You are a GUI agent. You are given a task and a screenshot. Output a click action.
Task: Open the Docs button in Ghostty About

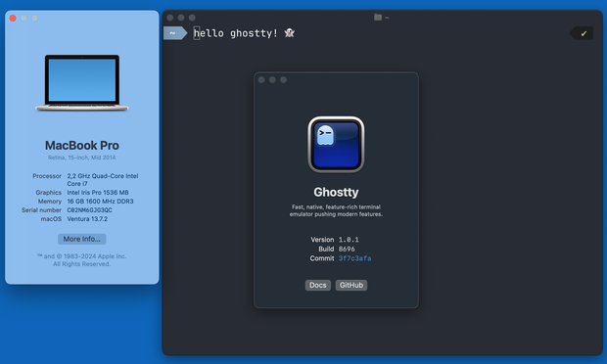click(318, 285)
